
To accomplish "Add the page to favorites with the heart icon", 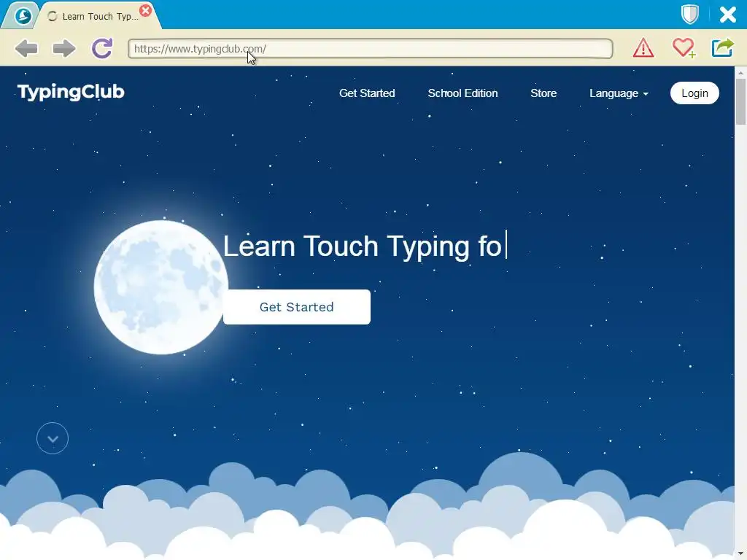I will coord(684,48).
